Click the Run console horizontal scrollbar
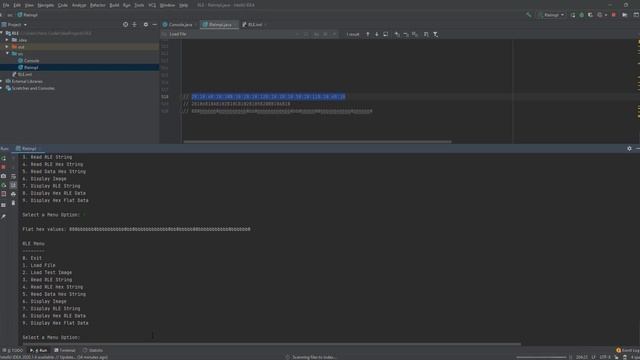Viewport: 640px width, 360px height. [271, 344]
